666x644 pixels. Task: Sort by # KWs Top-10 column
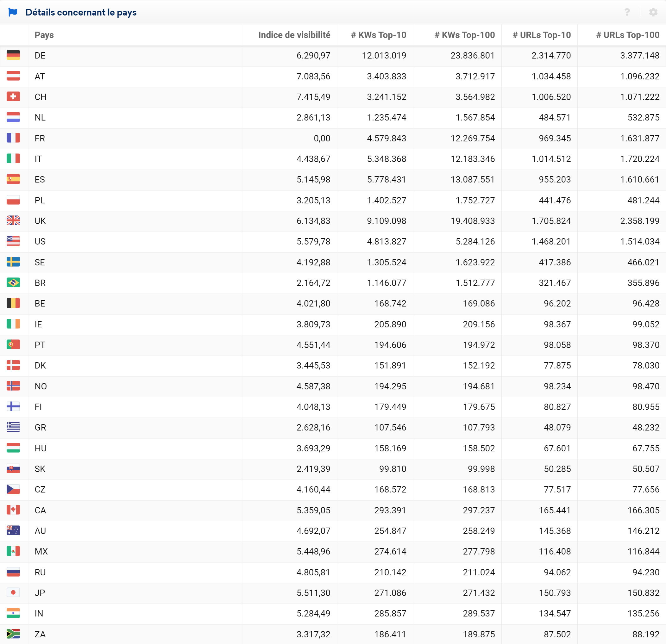379,35
